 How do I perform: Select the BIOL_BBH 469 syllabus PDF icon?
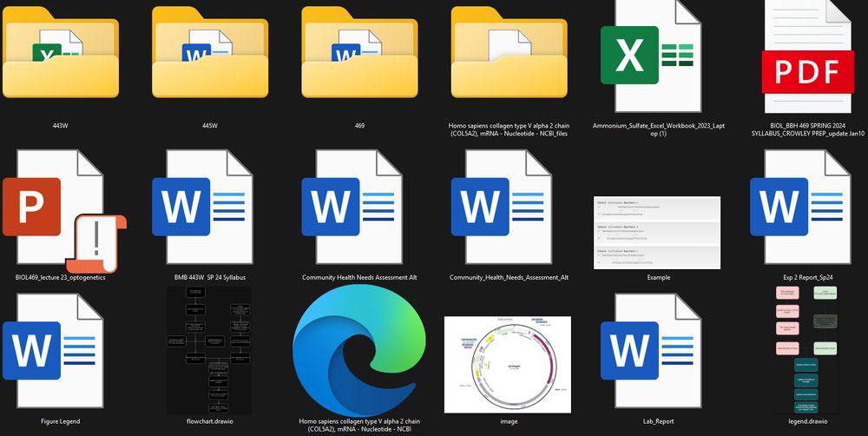tap(807, 56)
